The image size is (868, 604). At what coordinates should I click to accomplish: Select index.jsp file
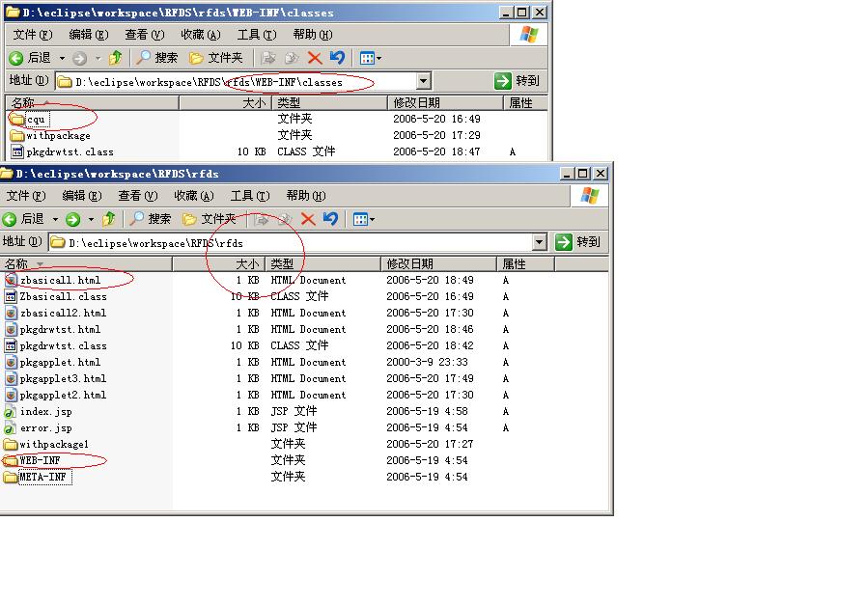tap(39, 412)
